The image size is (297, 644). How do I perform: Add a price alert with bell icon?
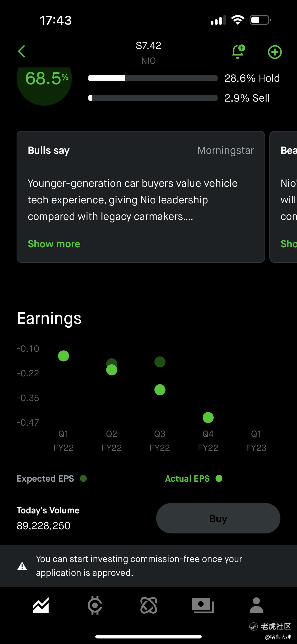(x=238, y=52)
